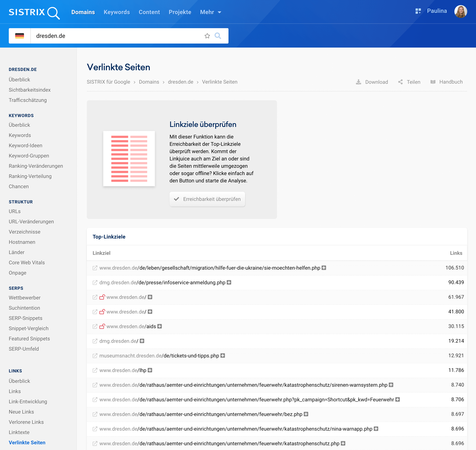The height and width of the screenshot is (450, 476).
Task: Expand the www.dresden.de/aids row plus icon
Action: click(160, 327)
